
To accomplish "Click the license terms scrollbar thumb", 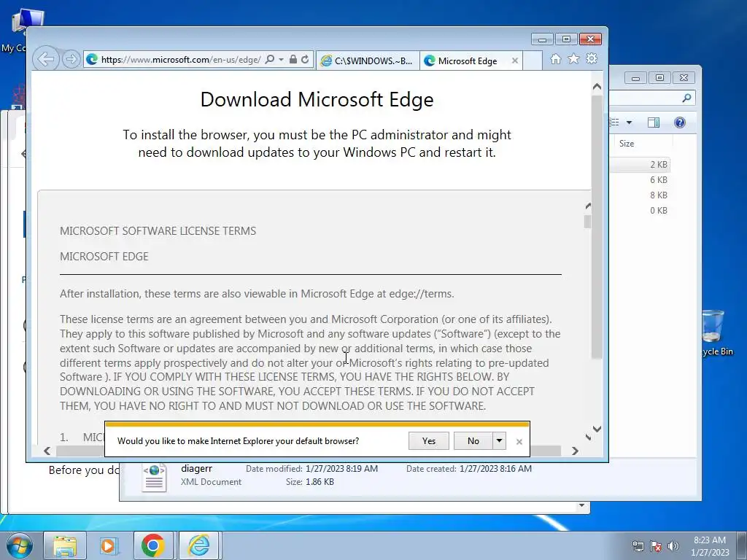I will click(588, 222).
